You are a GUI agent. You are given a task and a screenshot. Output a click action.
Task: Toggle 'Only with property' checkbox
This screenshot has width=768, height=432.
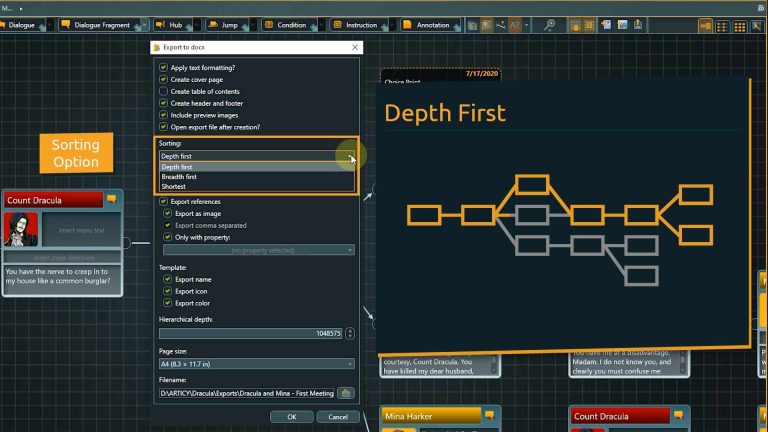tap(168, 237)
